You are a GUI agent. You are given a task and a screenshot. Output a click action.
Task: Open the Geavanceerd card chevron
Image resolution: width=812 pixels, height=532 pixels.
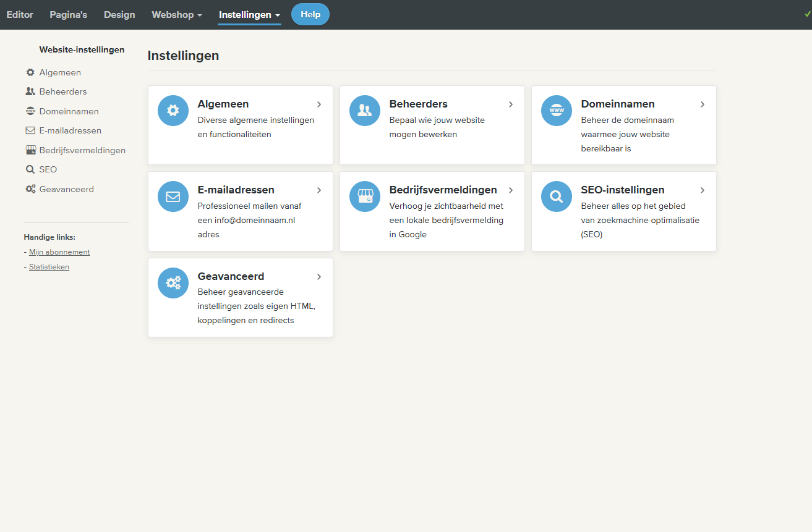(319, 277)
